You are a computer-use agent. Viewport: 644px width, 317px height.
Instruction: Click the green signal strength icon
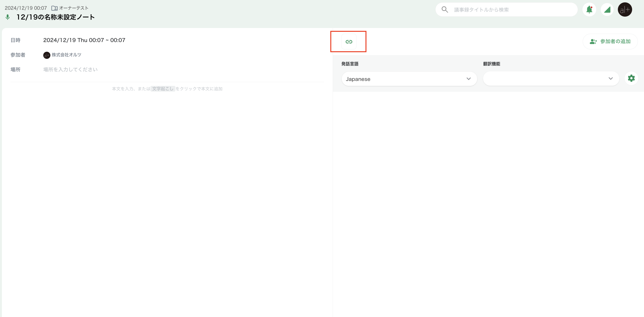(x=607, y=10)
